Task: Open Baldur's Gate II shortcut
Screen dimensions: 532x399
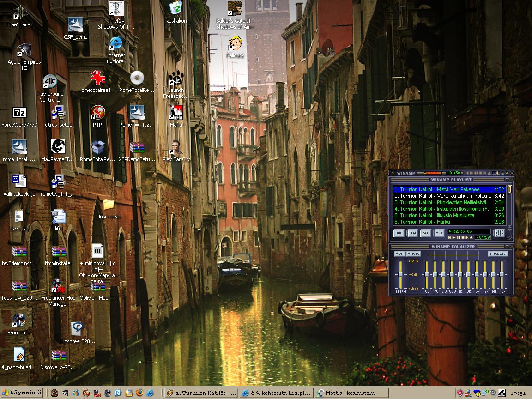Action: tap(235, 15)
